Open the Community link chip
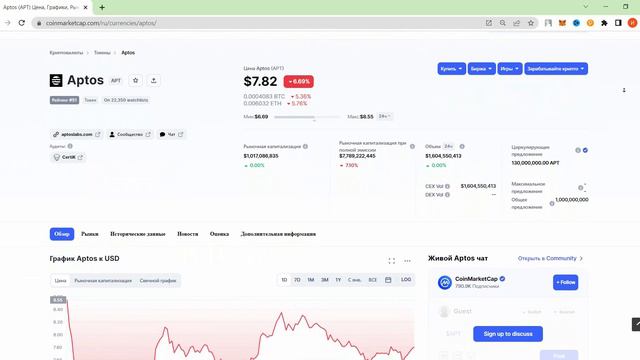Viewport: 640px width, 360px height. pyautogui.click(x=129, y=134)
